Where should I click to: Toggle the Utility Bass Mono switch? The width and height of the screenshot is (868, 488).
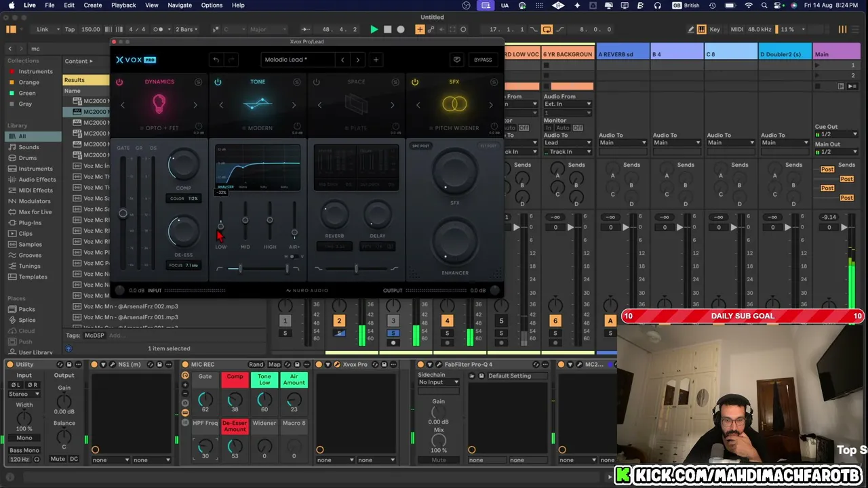click(x=24, y=450)
